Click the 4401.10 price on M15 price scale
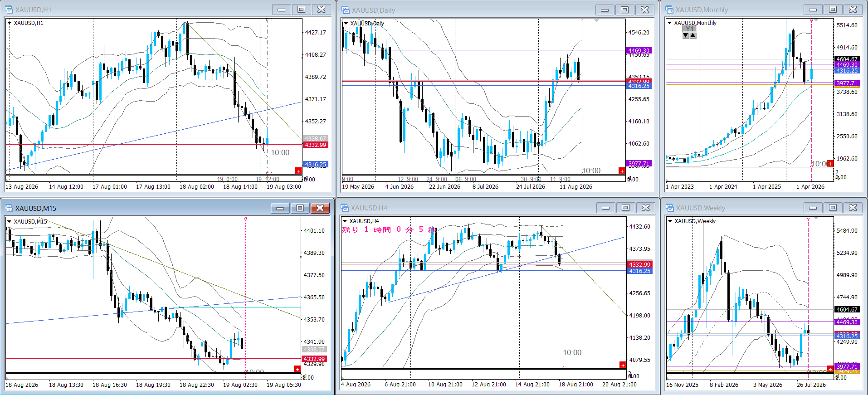Image resolution: width=868 pixels, height=395 pixels. click(x=314, y=231)
